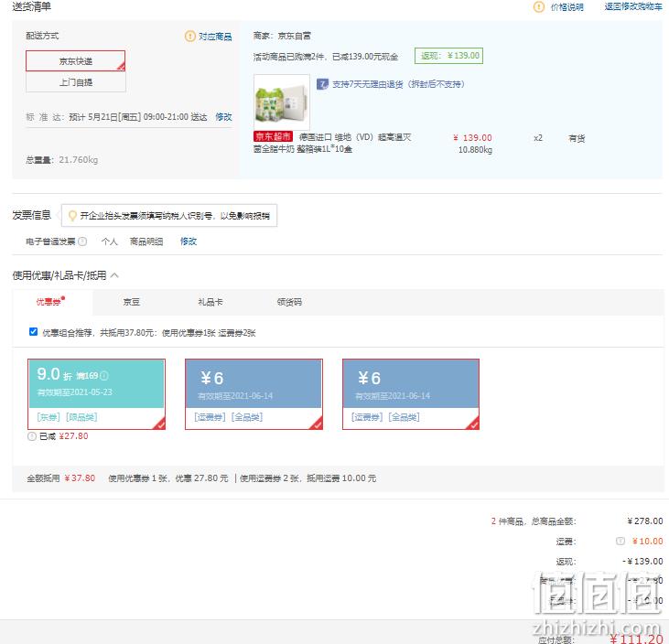Click the 应付总额 ¥111.20 amount
The image size is (669, 644).
pos(636,639)
